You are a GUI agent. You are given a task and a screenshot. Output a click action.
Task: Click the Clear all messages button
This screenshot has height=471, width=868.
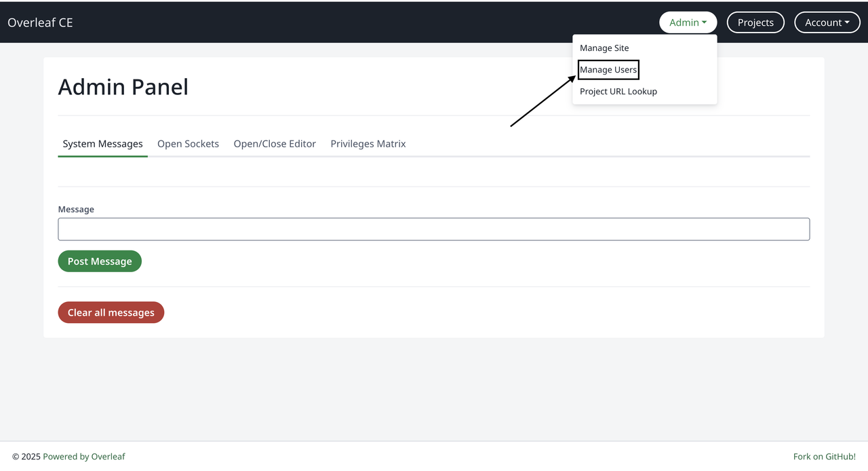point(111,312)
